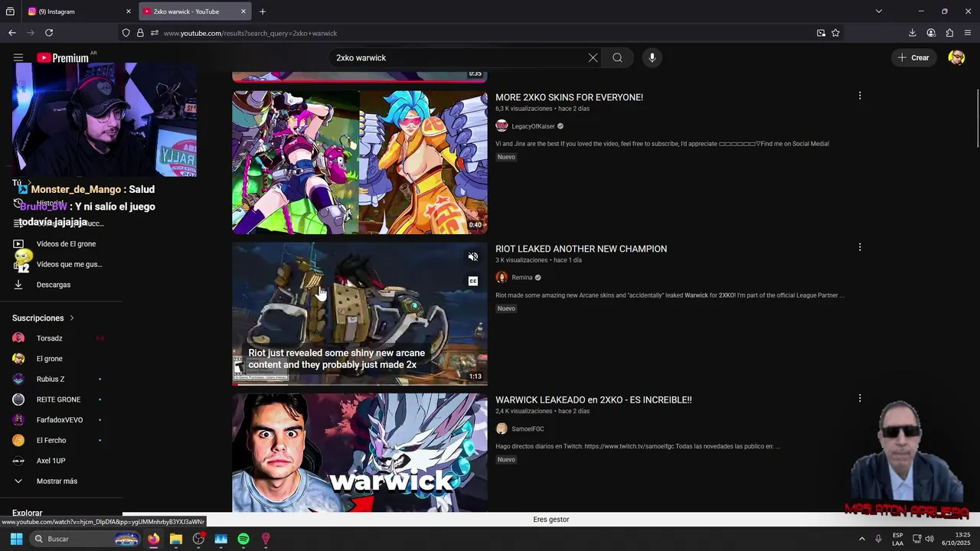This screenshot has height=551, width=980.
Task: Open Explorar section heading
Action: tap(28, 514)
